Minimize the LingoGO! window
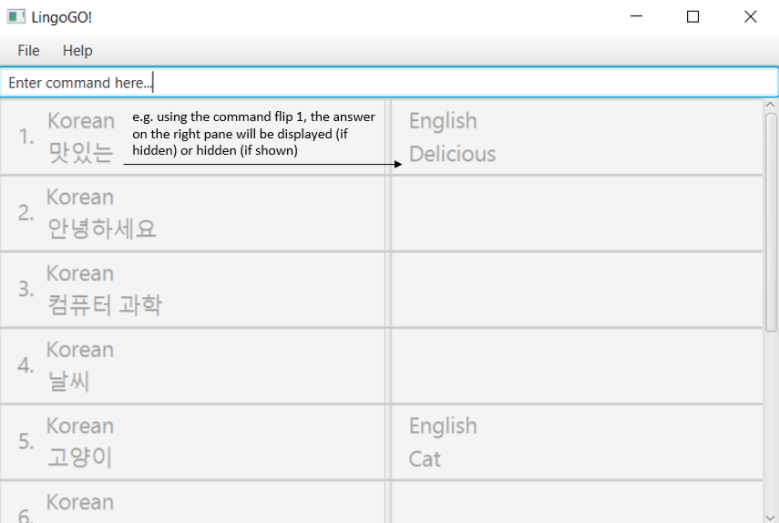This screenshot has width=779, height=523. [x=636, y=17]
